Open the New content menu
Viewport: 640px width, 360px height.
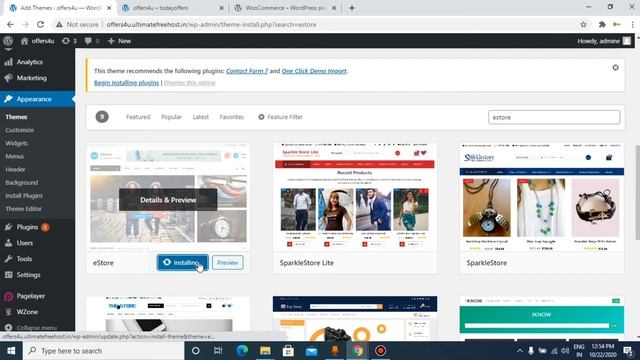119,41
